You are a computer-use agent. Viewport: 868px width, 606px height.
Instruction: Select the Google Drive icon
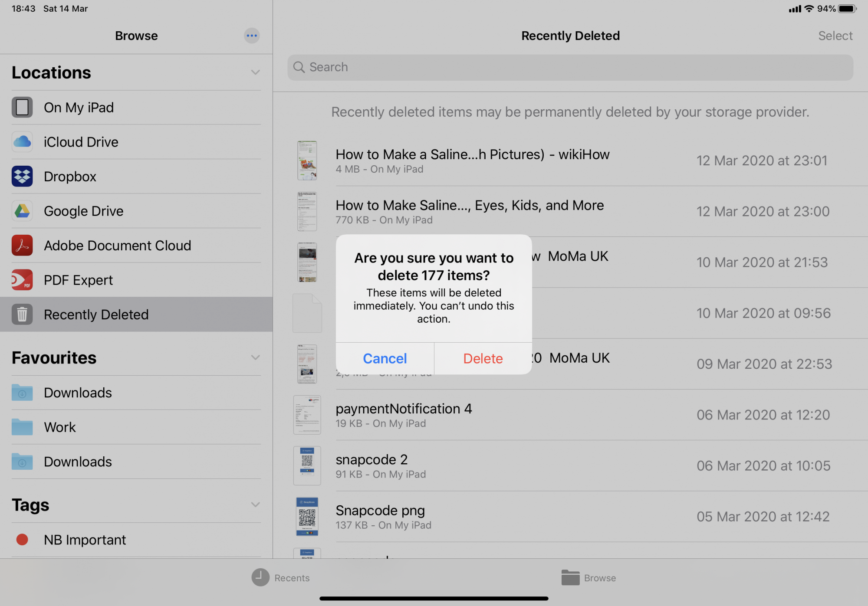point(22,211)
